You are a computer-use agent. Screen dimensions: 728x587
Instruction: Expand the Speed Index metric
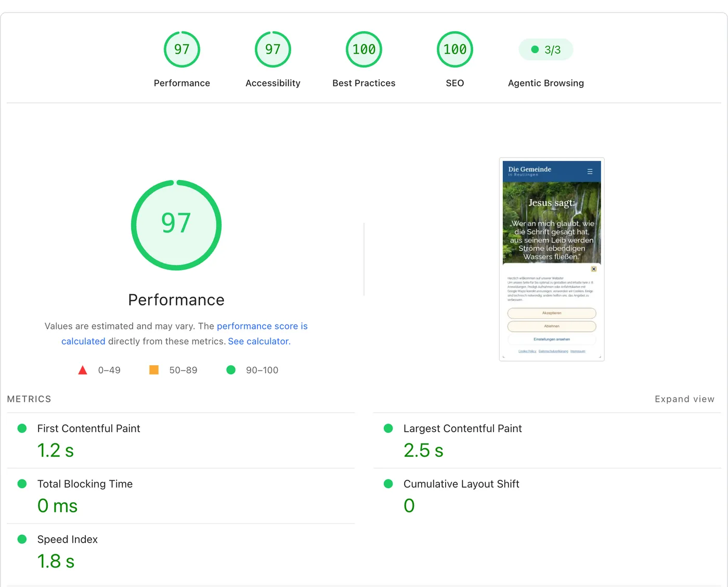181,552
